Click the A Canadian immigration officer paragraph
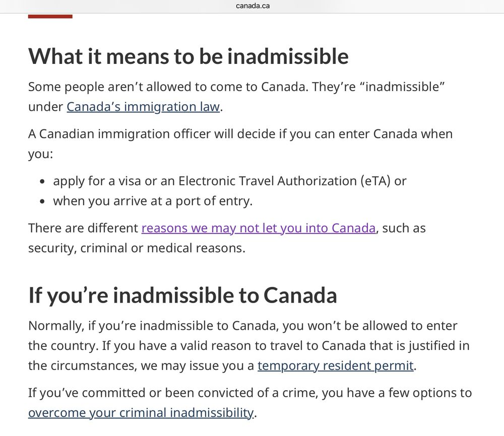Viewport: 504px width, 436px height. tap(240, 144)
